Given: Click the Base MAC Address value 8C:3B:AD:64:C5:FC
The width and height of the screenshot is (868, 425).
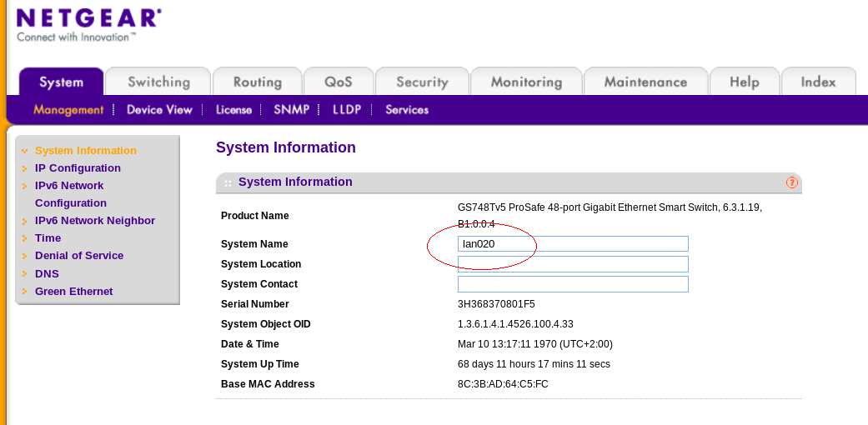Looking at the screenshot, I should click(x=503, y=383).
